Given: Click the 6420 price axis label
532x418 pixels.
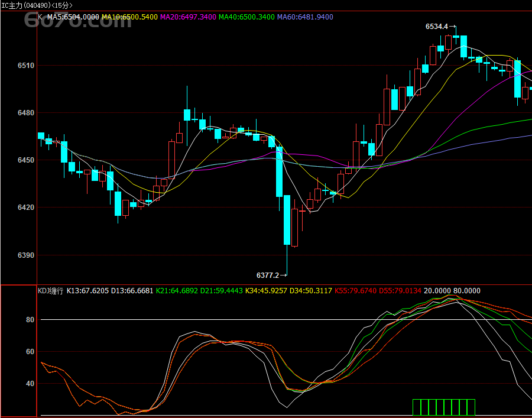Looking at the screenshot, I should pyautogui.click(x=26, y=208).
